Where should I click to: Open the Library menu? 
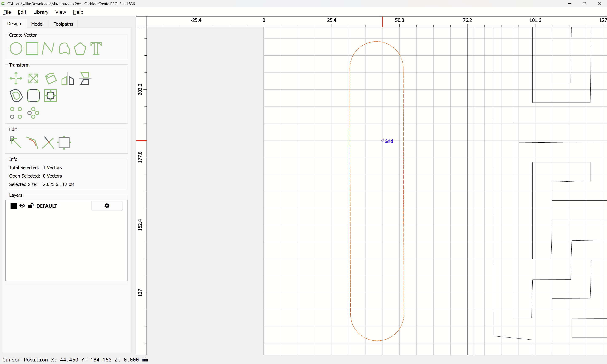[41, 12]
